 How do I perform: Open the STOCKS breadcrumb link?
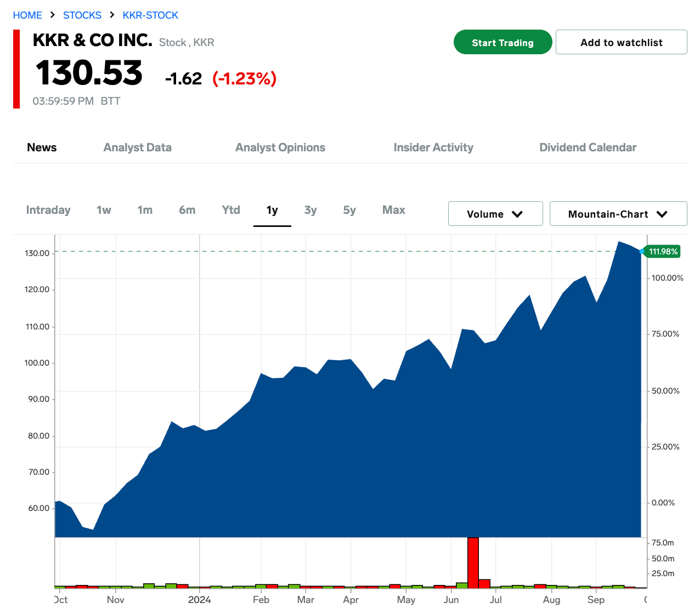pos(82,15)
